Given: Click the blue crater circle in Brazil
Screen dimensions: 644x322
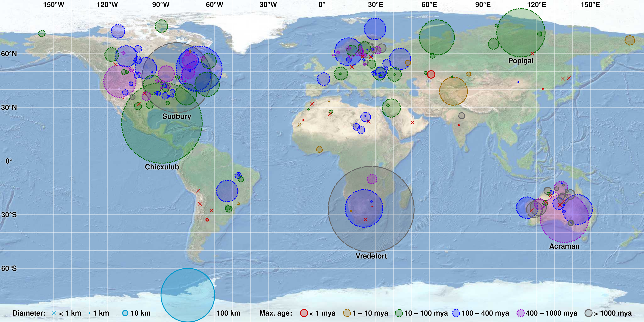Looking at the screenshot, I should click(227, 191).
